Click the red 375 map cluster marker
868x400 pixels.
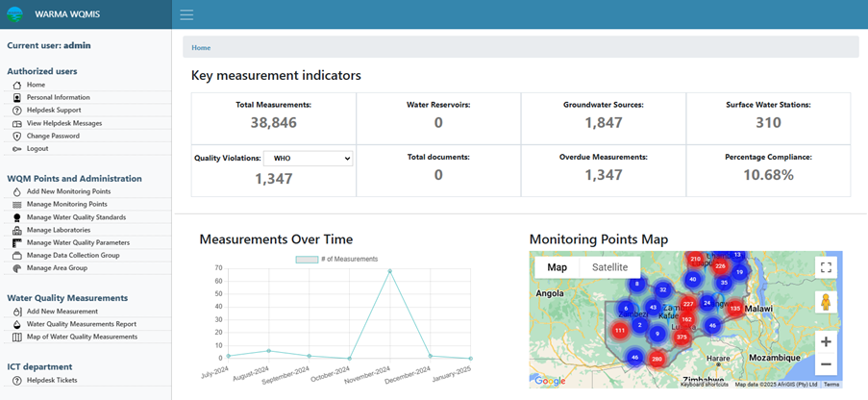(x=682, y=337)
